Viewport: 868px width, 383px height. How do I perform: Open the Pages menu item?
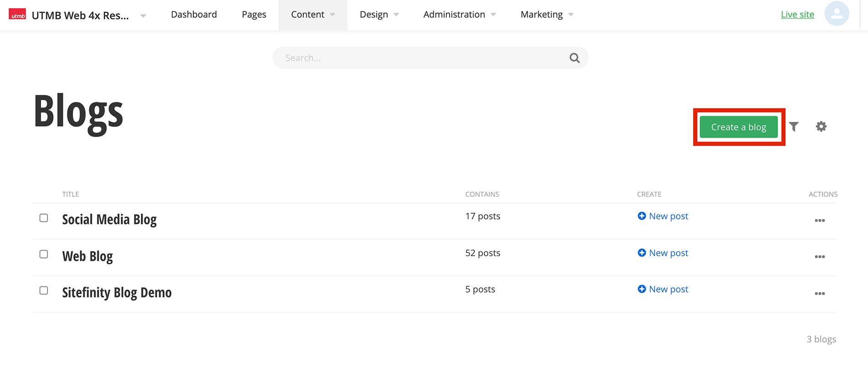pyautogui.click(x=254, y=15)
